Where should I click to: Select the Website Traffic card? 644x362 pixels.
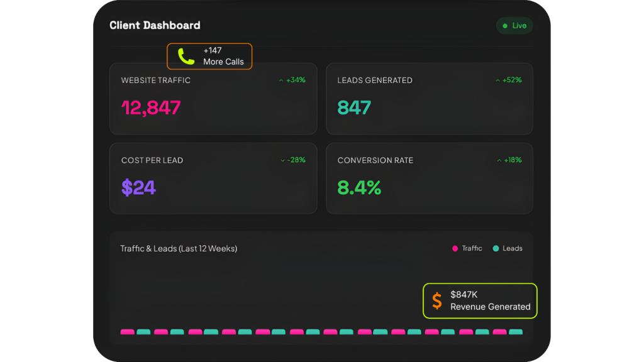pos(213,99)
